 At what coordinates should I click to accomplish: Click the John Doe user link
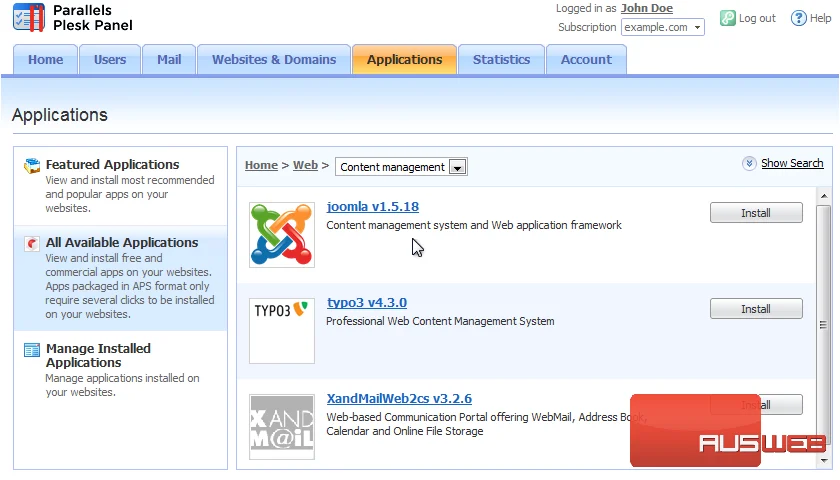pos(647,9)
